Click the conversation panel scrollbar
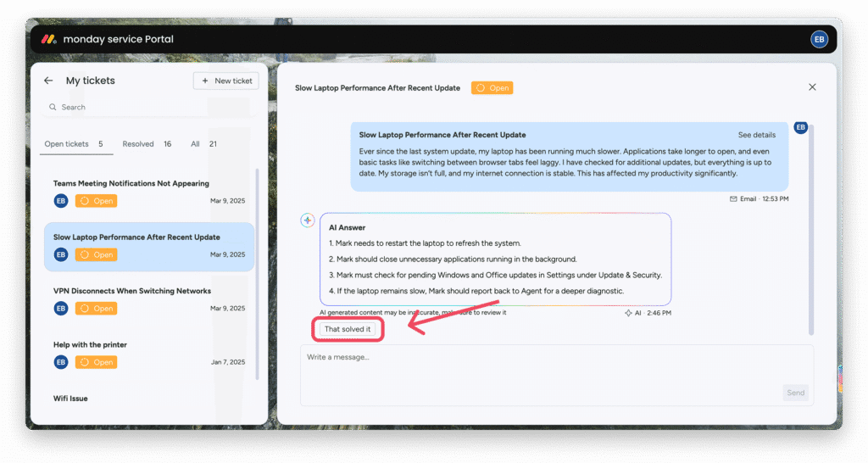The image size is (868, 463). coord(811,230)
